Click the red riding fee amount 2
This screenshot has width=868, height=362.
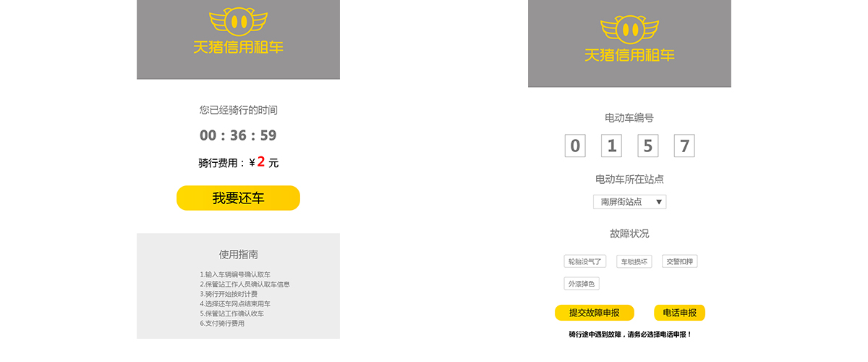pos(261,161)
